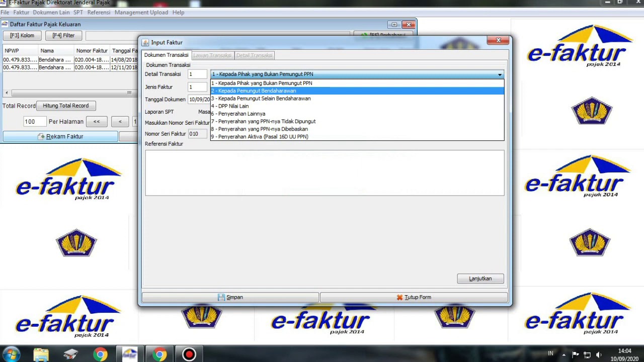This screenshot has height=362, width=644.
Task: Select '7 - Penyerahan yang PPN-nya Tidak Dipungut'
Action: coord(357,121)
